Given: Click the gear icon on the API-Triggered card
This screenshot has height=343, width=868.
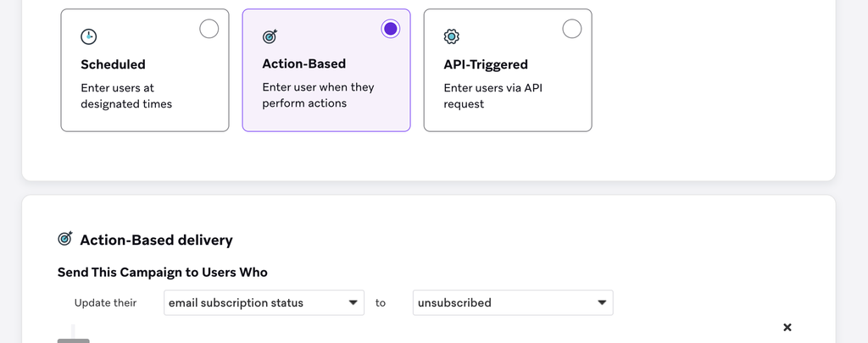Looking at the screenshot, I should coord(451,36).
